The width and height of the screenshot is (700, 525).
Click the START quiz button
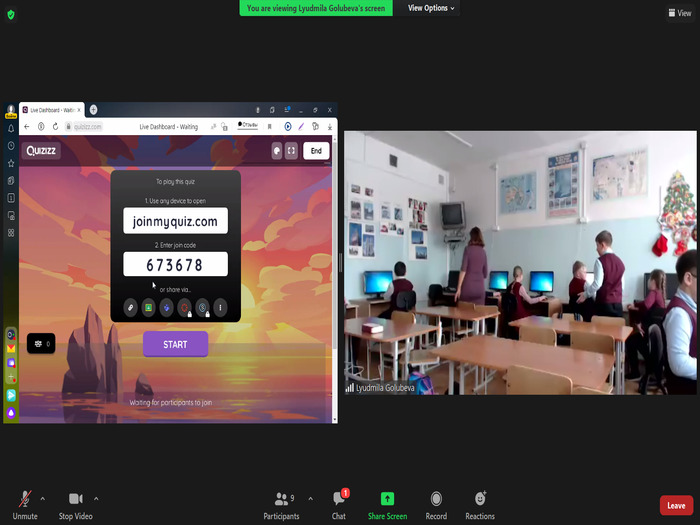click(175, 344)
